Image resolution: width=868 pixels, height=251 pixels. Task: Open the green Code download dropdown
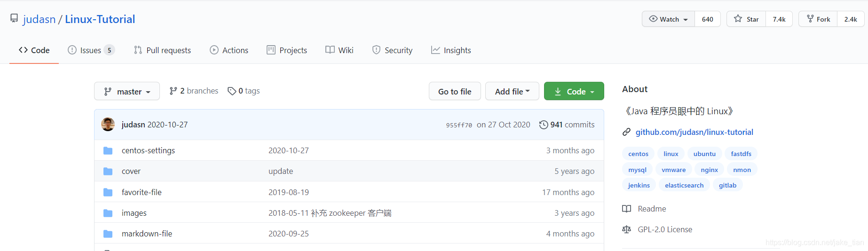(574, 91)
